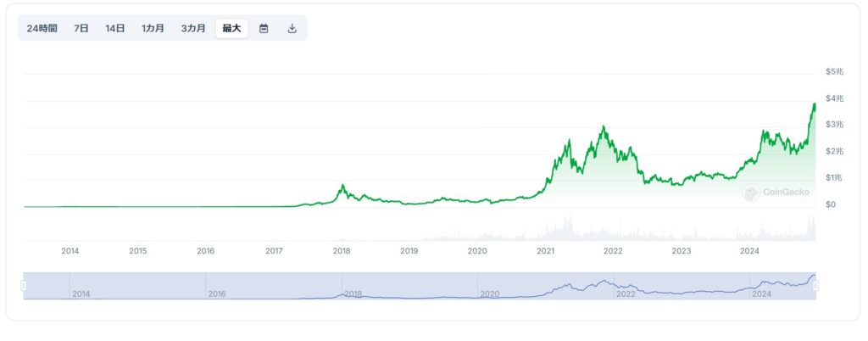868x341 pixels.
Task: Click the download chart data icon
Action: (x=292, y=28)
